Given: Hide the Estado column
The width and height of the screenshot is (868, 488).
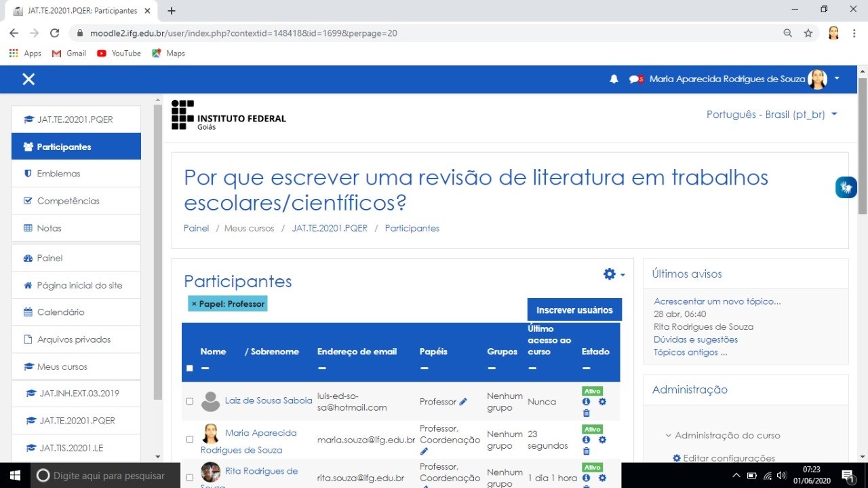Looking at the screenshot, I should pos(586,368).
